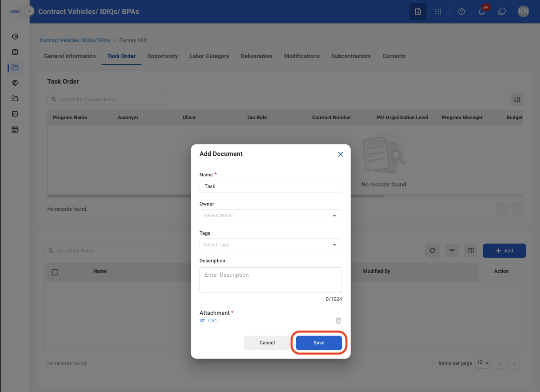This screenshot has height=392, width=540.
Task: Click the Enter Description text area
Action: (271, 280)
